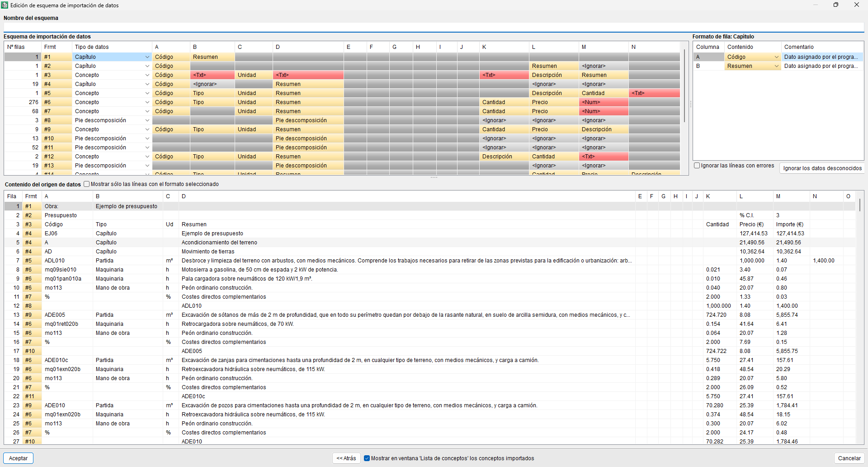The image size is (868, 467).
Task: Open the Tipo de datos dropdown for format #12
Action: coord(147,157)
